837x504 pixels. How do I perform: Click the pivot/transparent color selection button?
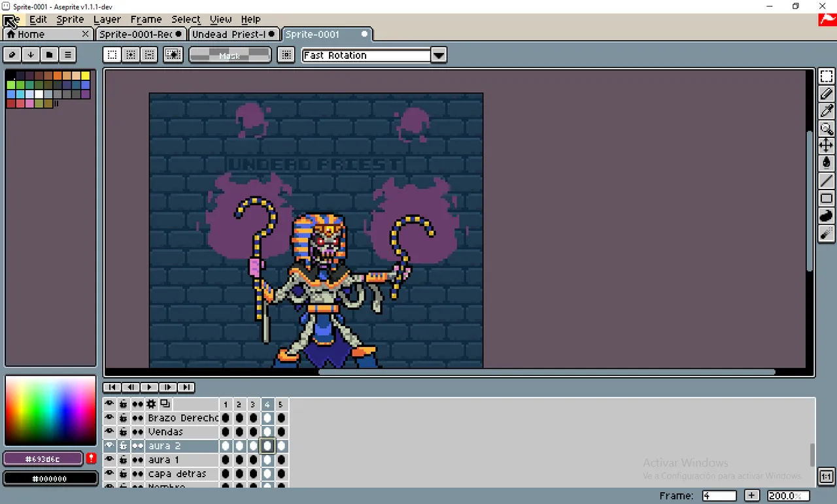pos(173,55)
